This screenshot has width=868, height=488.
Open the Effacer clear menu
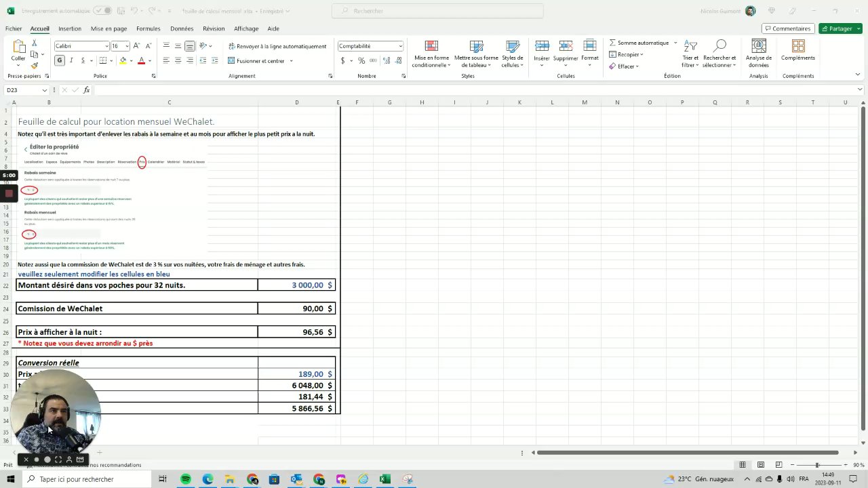(624, 66)
